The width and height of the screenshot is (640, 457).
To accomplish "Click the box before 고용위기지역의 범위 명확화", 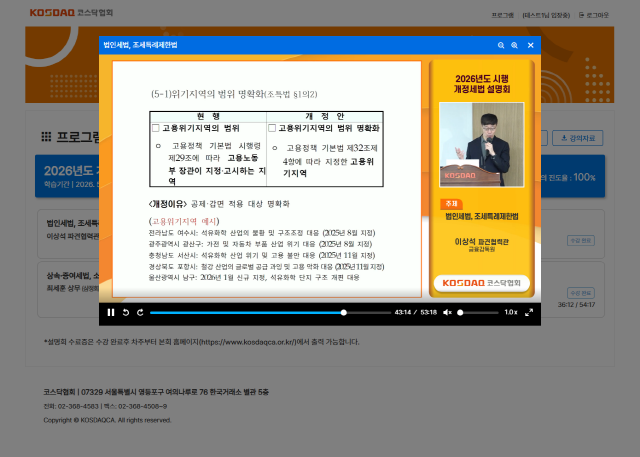I will point(272,128).
